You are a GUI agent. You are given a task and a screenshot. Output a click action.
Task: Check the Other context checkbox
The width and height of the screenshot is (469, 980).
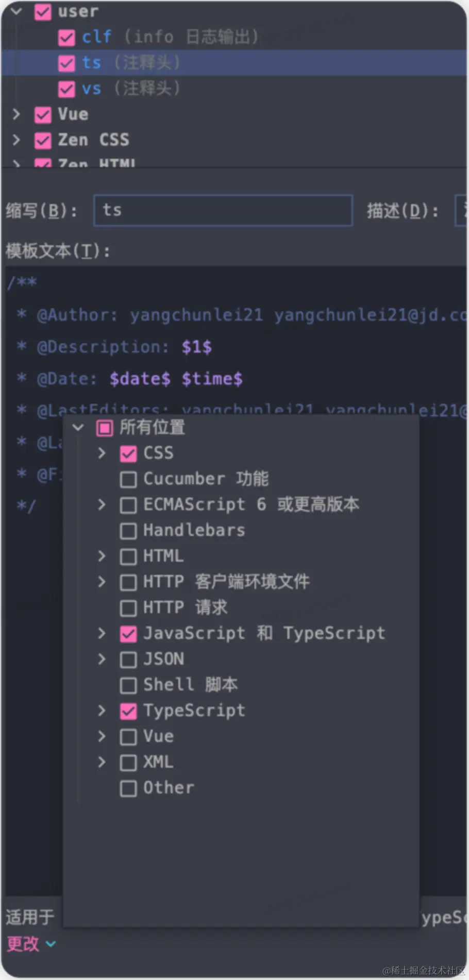click(x=128, y=788)
